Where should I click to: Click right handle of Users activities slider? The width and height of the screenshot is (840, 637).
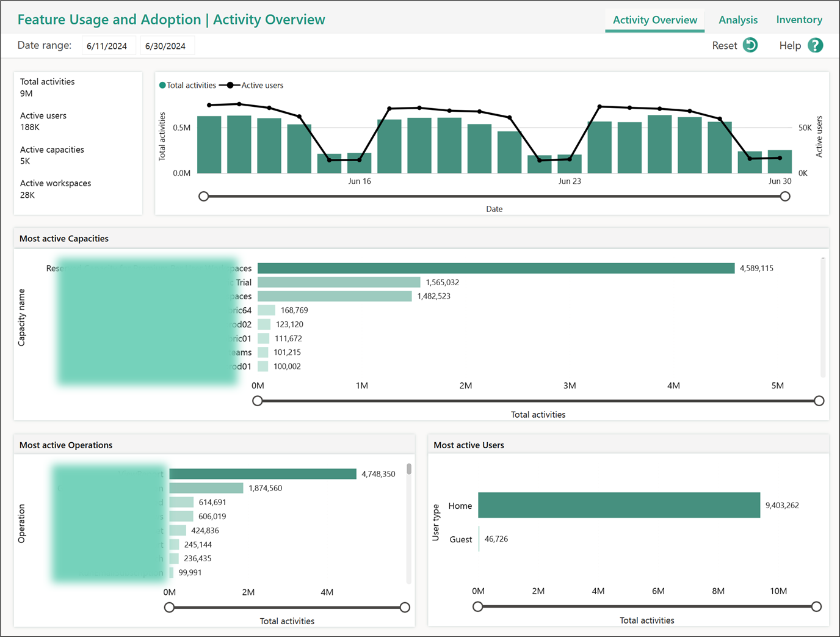point(817,606)
